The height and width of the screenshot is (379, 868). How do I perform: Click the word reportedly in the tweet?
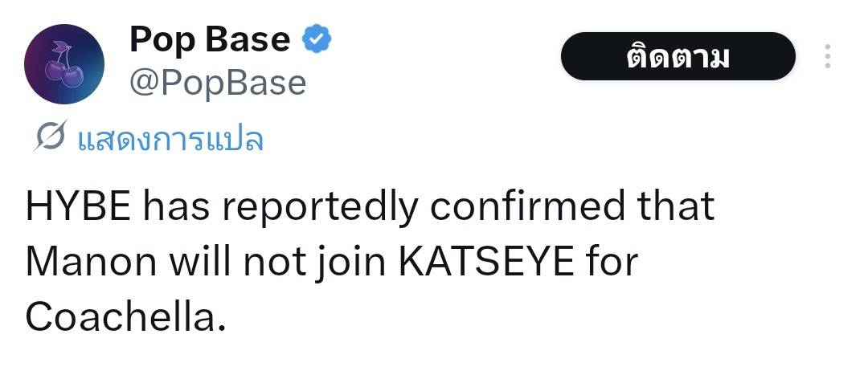coord(321,208)
